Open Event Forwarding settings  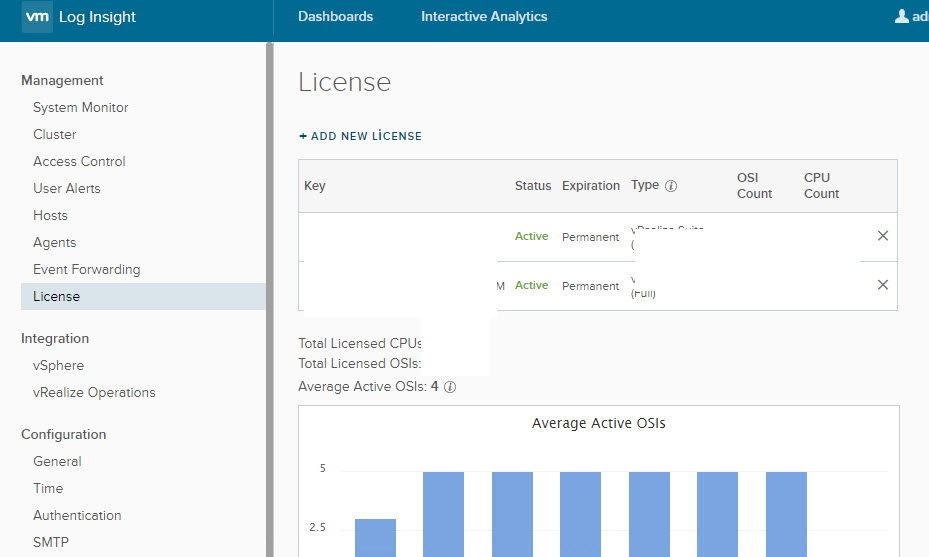pos(86,270)
